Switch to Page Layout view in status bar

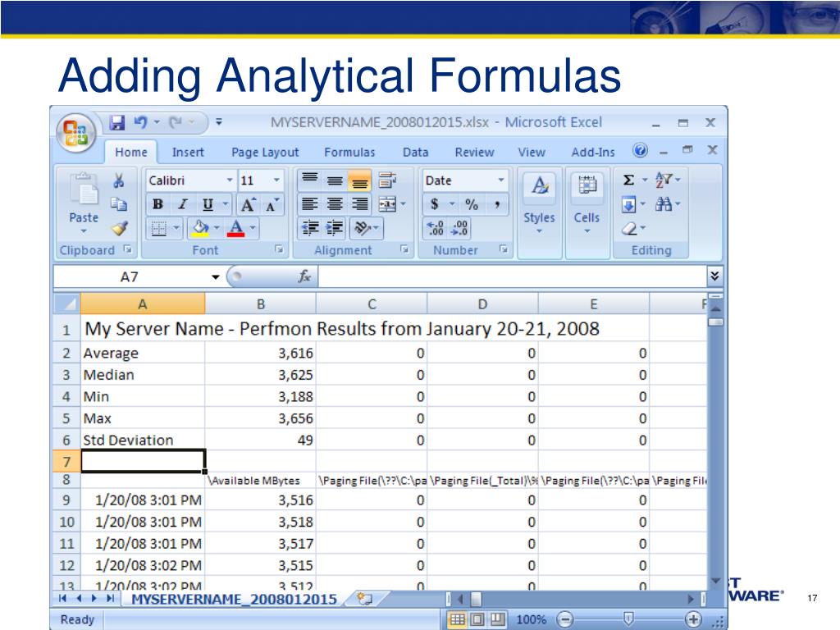(477, 620)
